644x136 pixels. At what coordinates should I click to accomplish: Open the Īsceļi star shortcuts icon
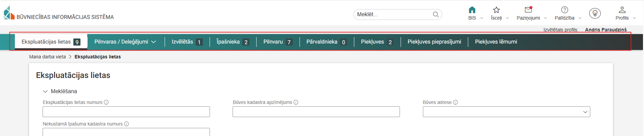click(x=496, y=10)
